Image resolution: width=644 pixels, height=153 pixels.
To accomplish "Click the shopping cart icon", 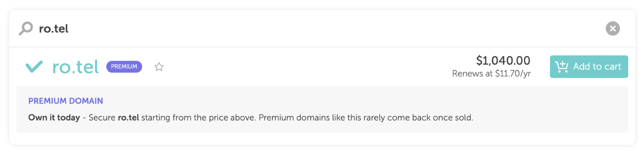I will click(x=562, y=67).
